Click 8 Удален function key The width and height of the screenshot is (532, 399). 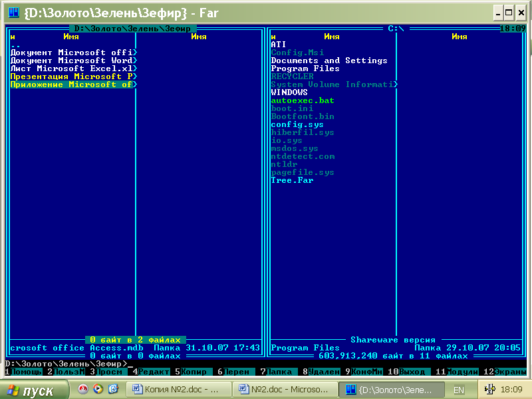click(322, 372)
